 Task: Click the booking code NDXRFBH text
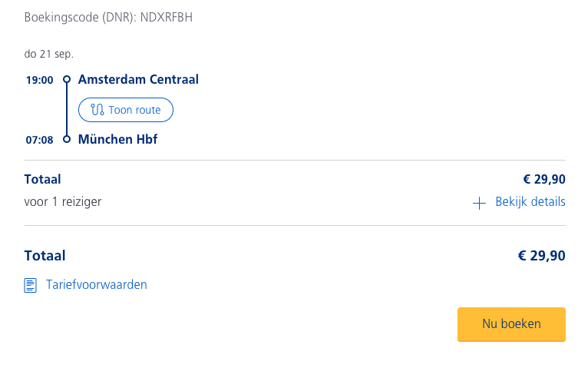[167, 17]
